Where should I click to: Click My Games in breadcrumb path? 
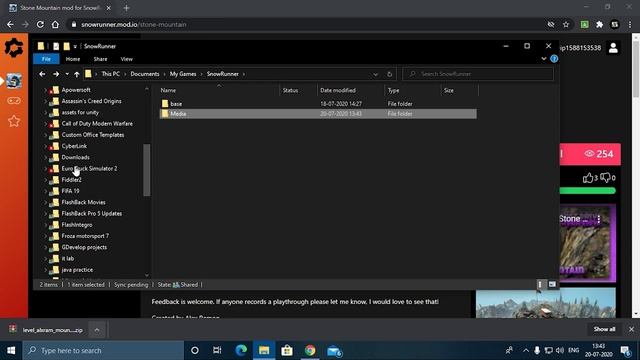pyautogui.click(x=183, y=74)
